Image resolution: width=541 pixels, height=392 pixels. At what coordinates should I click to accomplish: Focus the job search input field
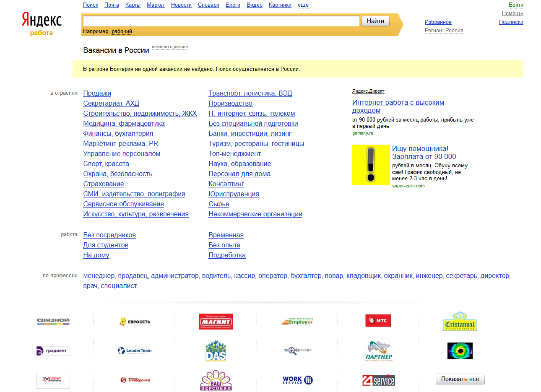[x=221, y=21]
